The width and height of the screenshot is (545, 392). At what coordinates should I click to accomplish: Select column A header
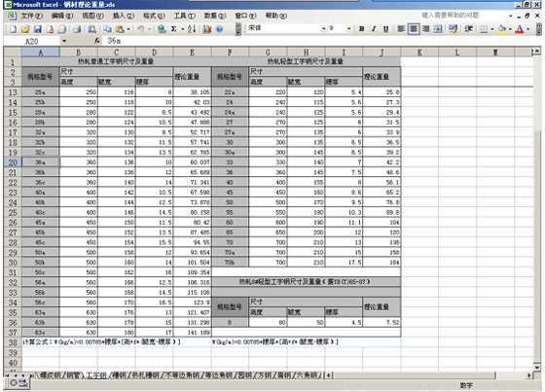[41, 53]
